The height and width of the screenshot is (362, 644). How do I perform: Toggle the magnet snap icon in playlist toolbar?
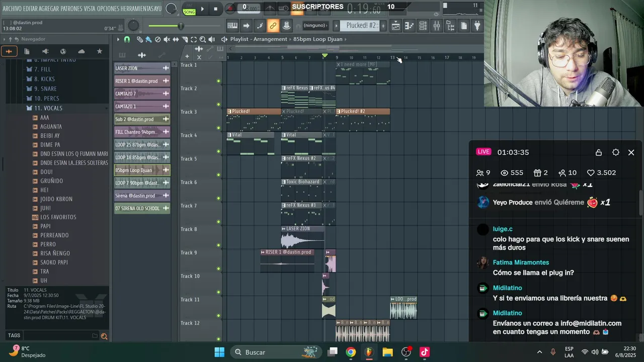pos(127,39)
